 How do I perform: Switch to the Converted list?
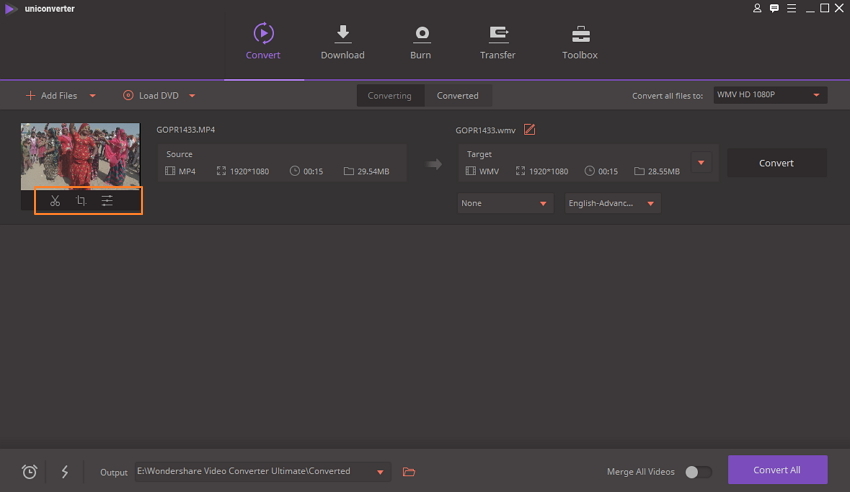click(458, 95)
